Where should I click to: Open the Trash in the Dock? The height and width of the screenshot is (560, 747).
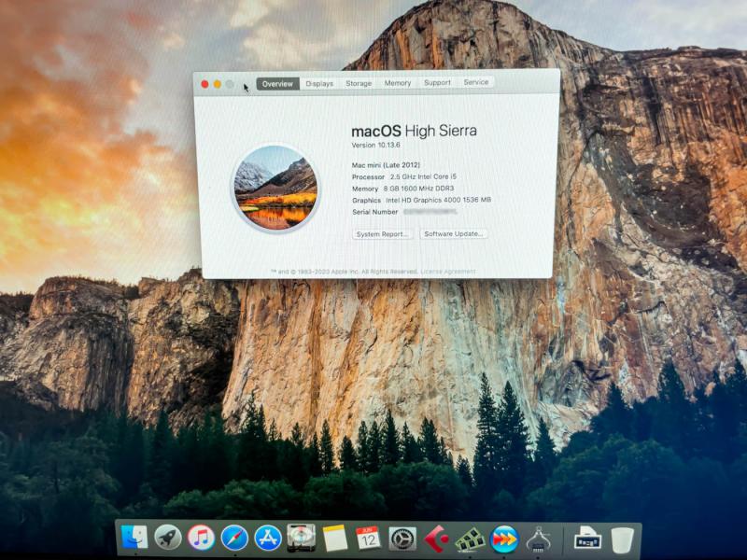point(622,540)
